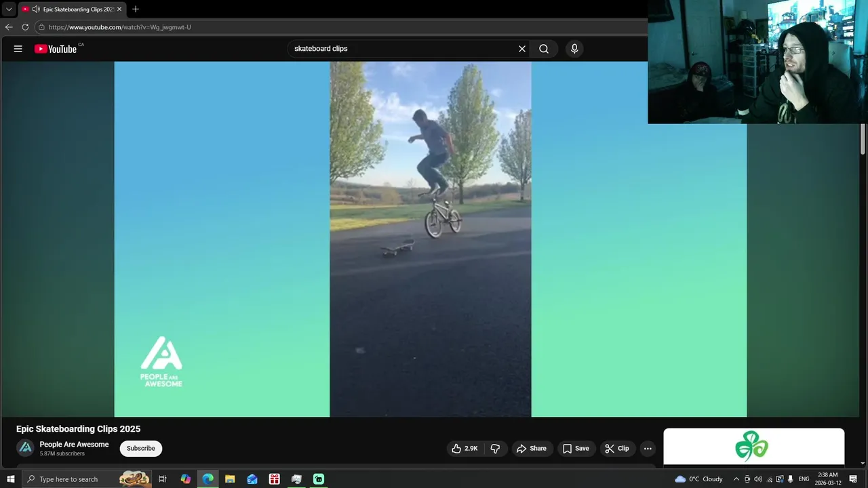Image resolution: width=868 pixels, height=488 pixels.
Task: Click the video title 'Epic Skateboarding Clips 2025'
Action: (79, 429)
